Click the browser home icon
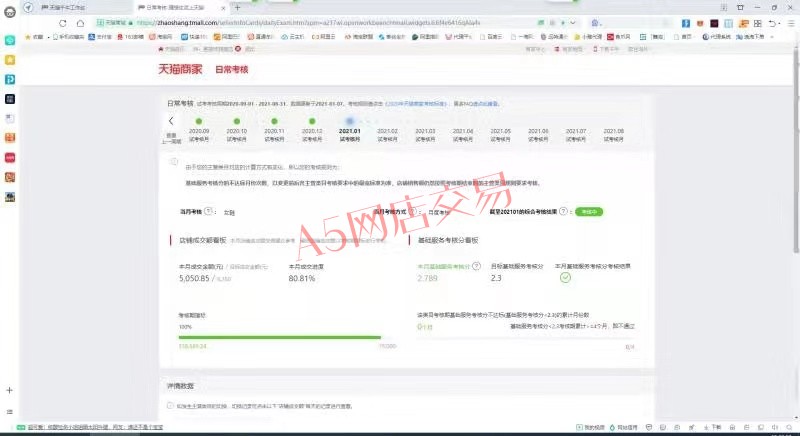This screenshot has width=800, height=436. [x=81, y=23]
